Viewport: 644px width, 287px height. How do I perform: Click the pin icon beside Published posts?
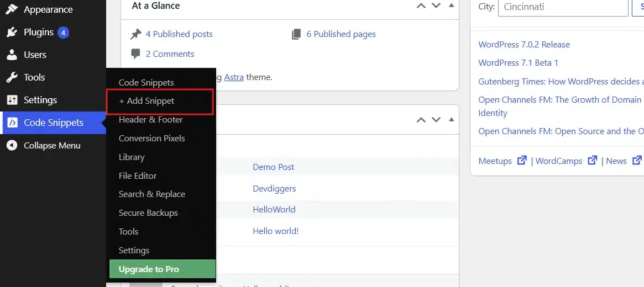pos(135,34)
